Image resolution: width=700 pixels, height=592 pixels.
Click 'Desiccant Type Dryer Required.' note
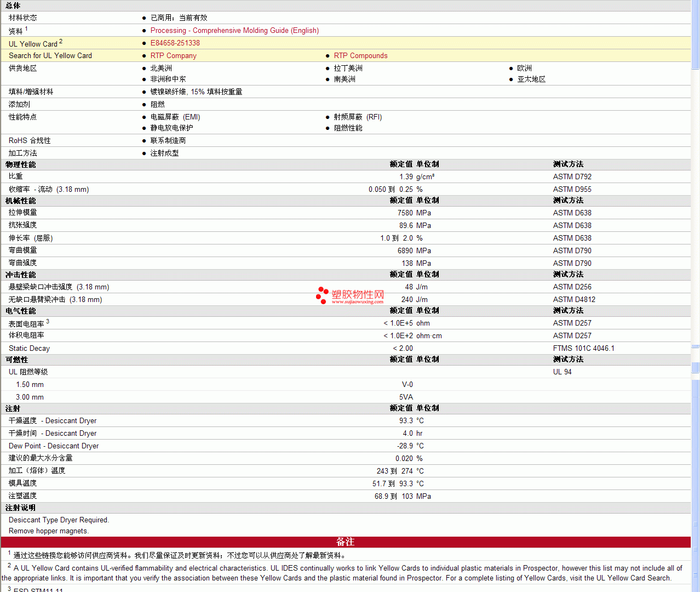point(59,520)
